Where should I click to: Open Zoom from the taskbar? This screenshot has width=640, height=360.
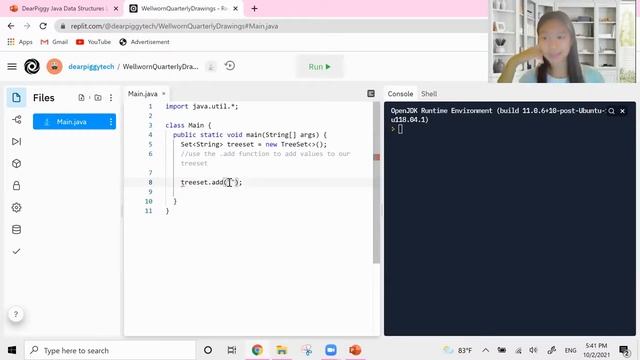pyautogui.click(x=331, y=350)
